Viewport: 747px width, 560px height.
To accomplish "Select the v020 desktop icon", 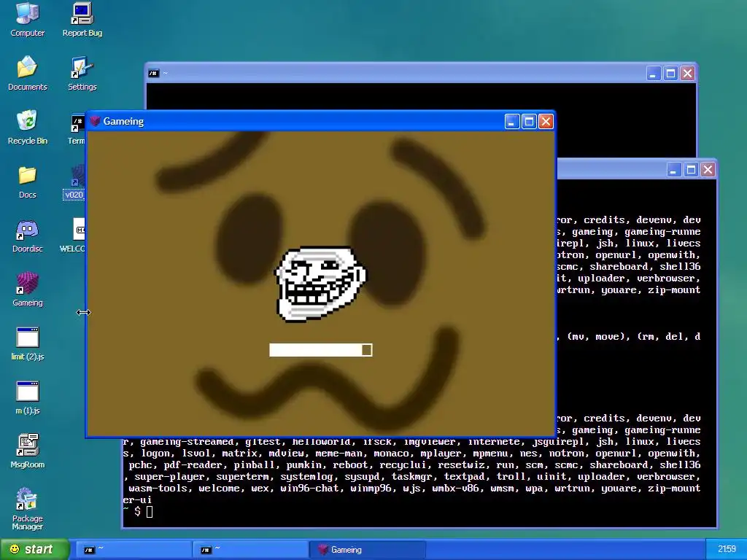I will (x=74, y=182).
